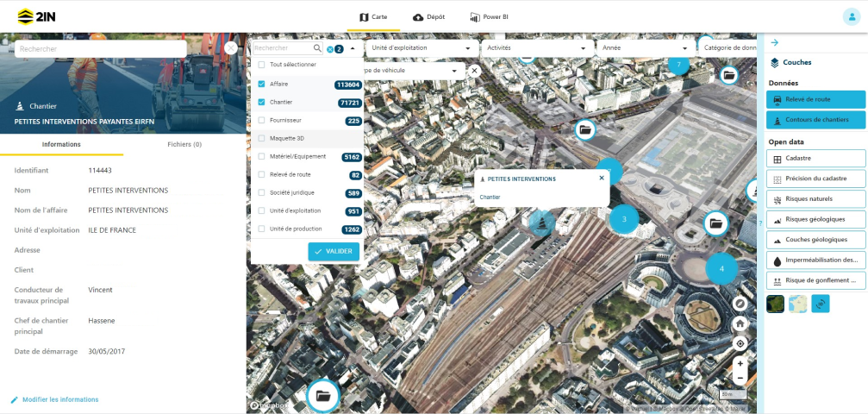Open the Année dropdown
The height and width of the screenshot is (414, 868).
(646, 48)
